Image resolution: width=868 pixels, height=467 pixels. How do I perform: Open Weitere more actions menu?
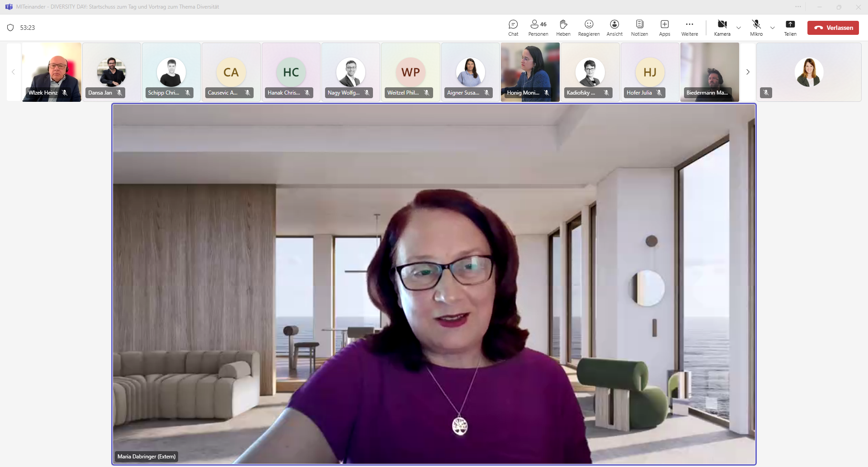tap(689, 28)
